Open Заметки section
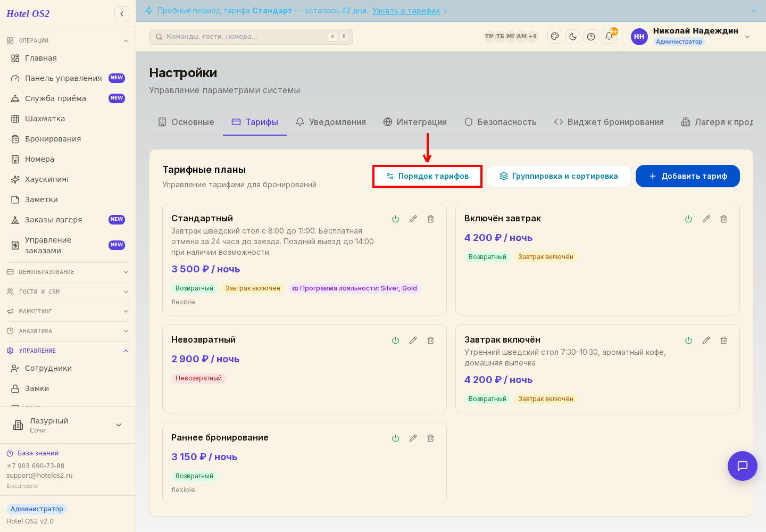 pos(68,199)
